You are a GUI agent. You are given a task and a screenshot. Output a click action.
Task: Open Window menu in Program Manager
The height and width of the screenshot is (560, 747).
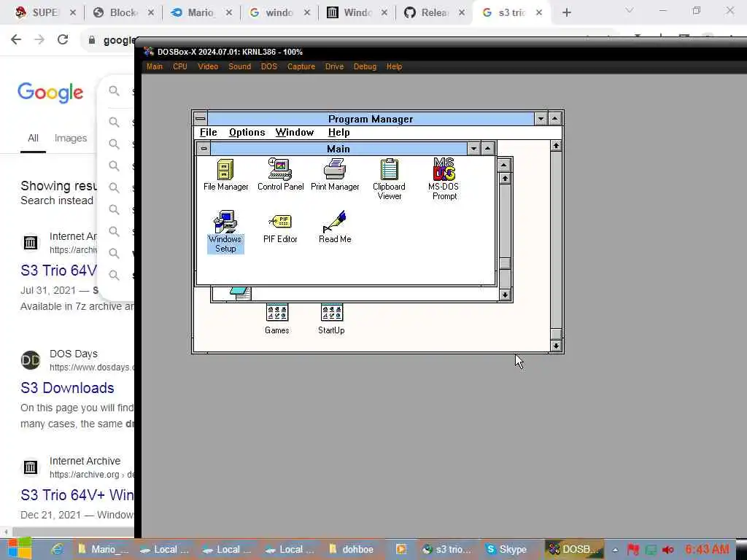pos(295,133)
